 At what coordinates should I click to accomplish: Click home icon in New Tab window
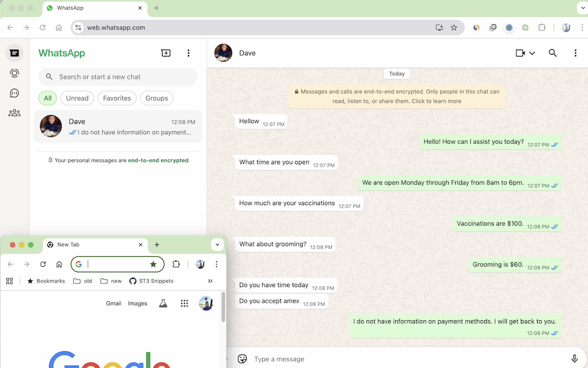[59, 264]
